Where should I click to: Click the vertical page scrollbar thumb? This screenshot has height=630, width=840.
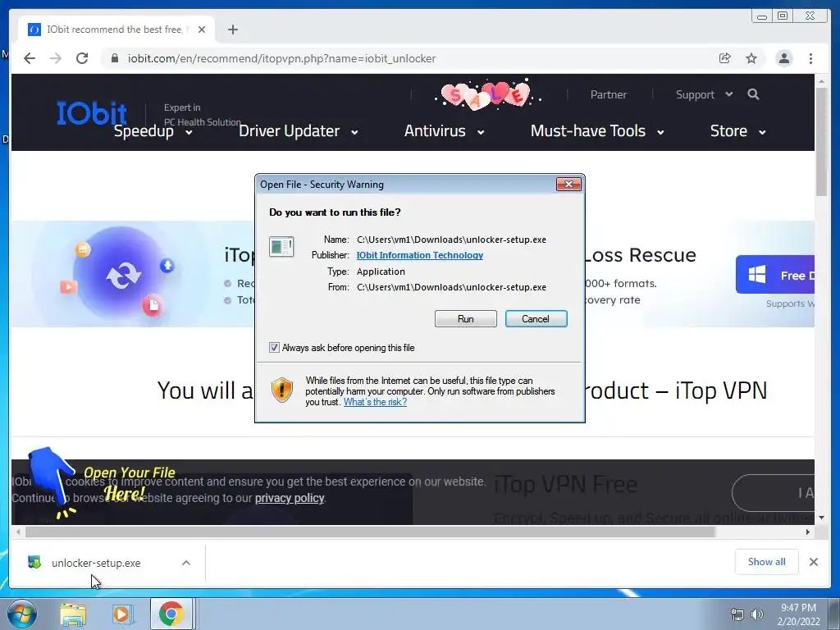pyautogui.click(x=821, y=142)
